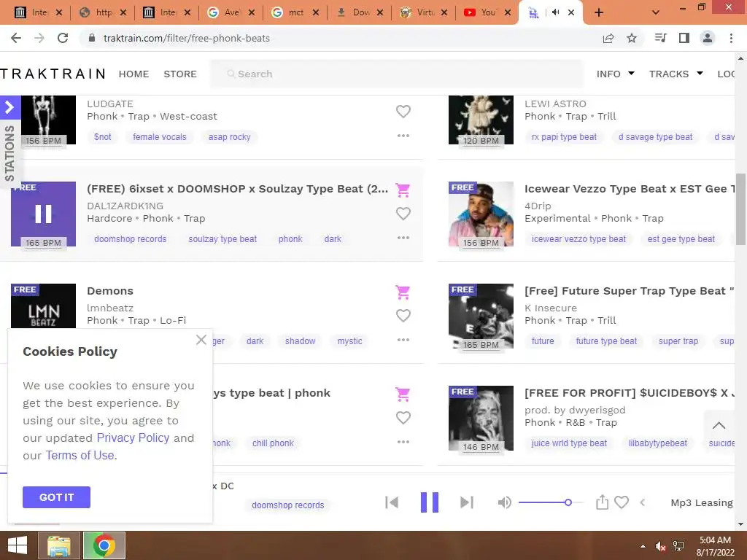This screenshot has height=560, width=747.
Task: Pause the DOOMSHOP beat via its thumbnail
Action: coord(43,214)
